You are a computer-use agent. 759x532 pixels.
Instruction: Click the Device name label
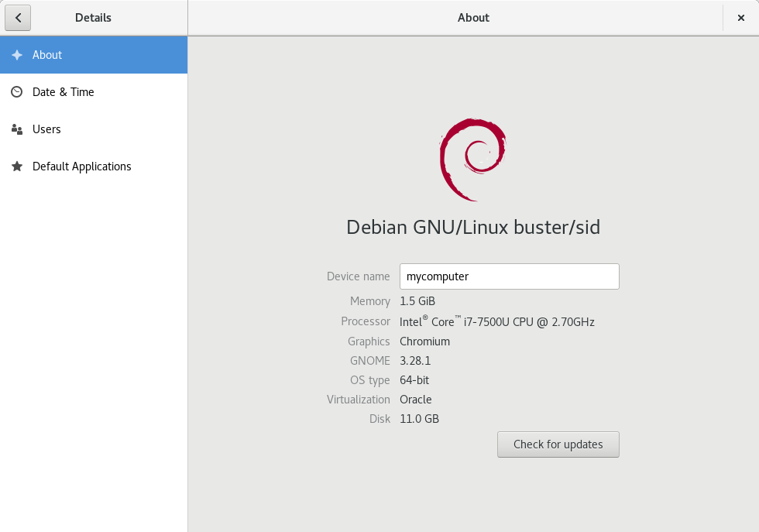pyautogui.click(x=358, y=276)
